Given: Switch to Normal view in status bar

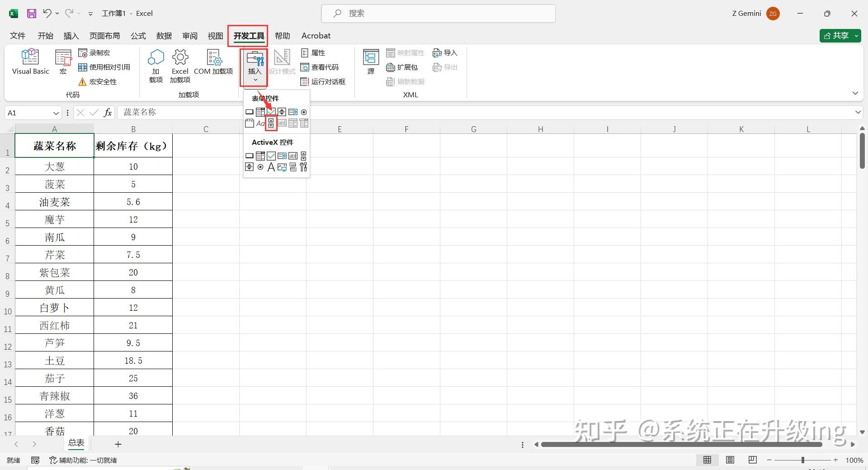Looking at the screenshot, I should (708, 460).
